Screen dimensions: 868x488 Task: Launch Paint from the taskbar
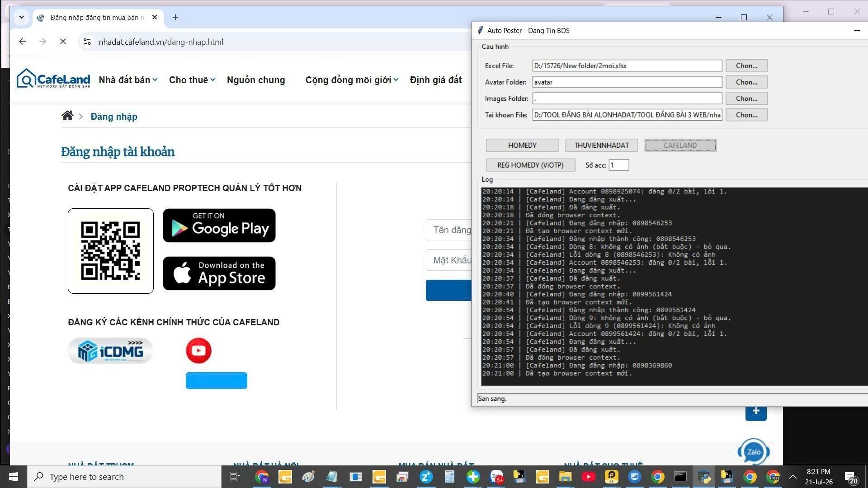point(308,477)
